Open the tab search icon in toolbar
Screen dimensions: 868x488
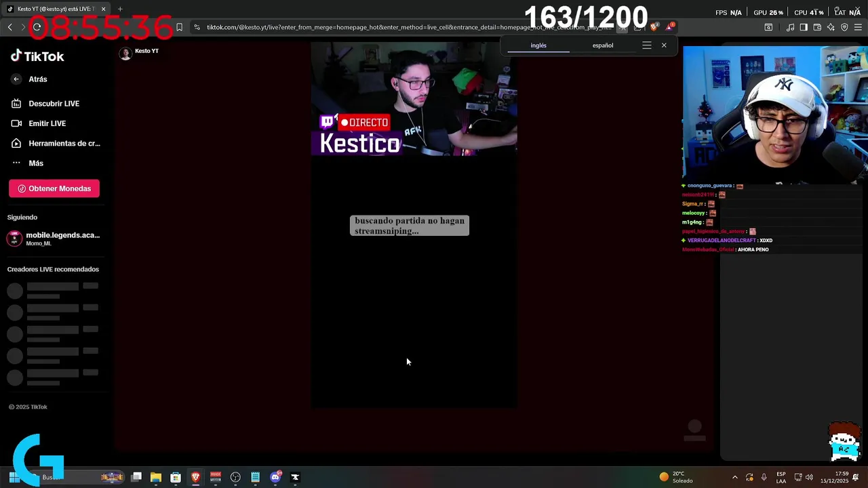(x=768, y=27)
